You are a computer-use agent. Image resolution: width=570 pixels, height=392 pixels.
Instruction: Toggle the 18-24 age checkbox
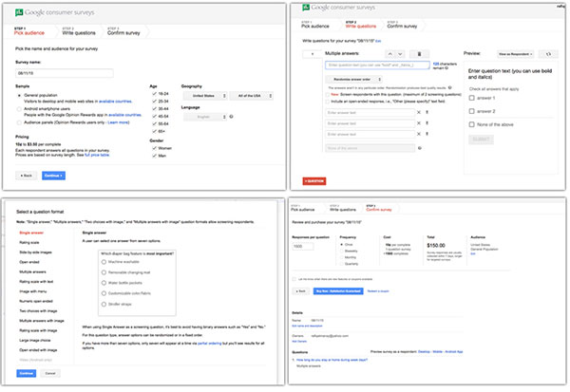click(154, 94)
